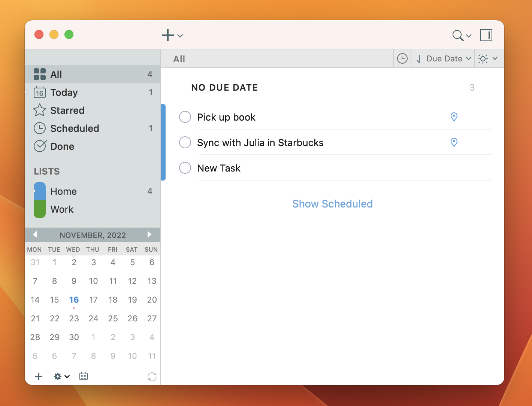532x406 pixels.
Task: Click the clock icon in the task header
Action: point(402,58)
